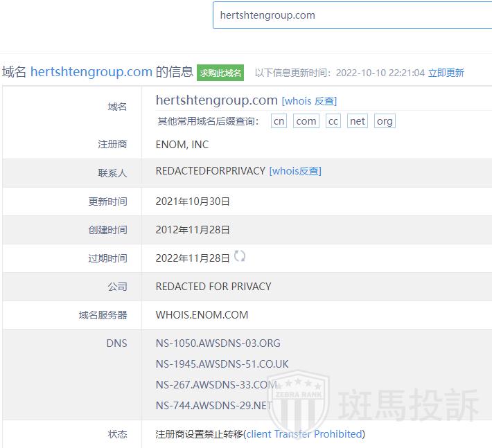
Task: Click the client Transfer Prohibited status link
Action: [x=304, y=434]
